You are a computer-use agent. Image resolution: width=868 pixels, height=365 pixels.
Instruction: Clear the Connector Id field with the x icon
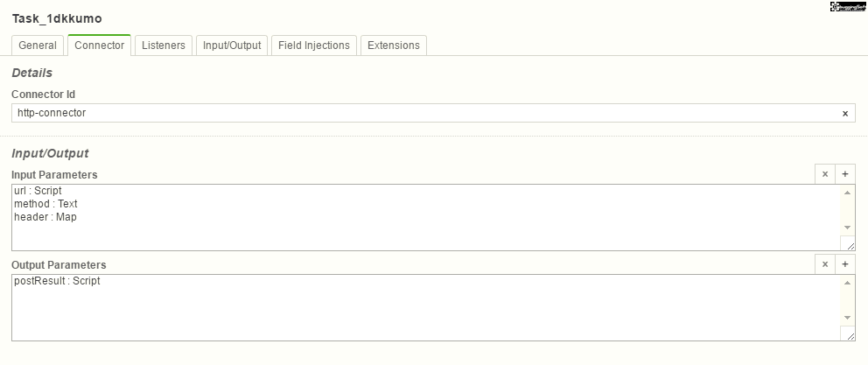(x=844, y=114)
